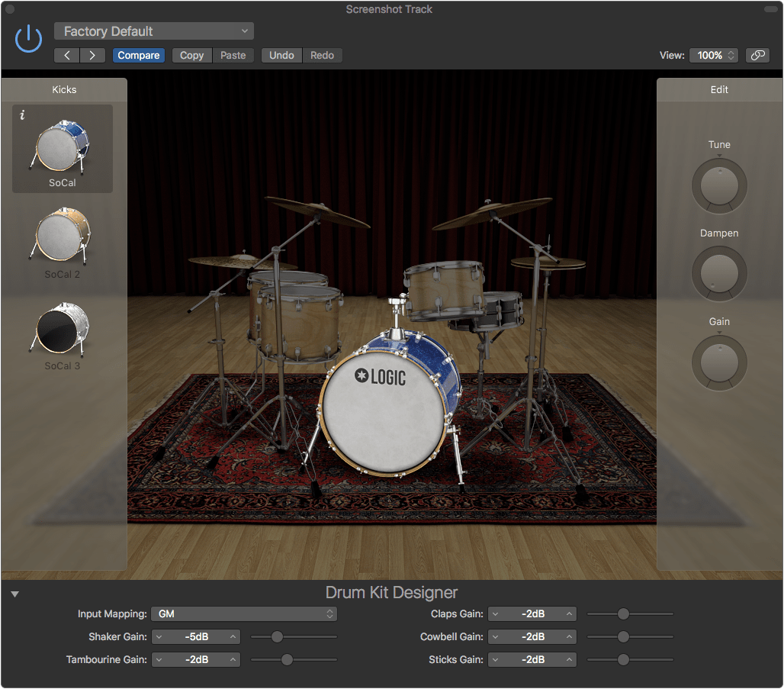The height and width of the screenshot is (689, 784).
Task: Click the Undo button
Action: (281, 55)
